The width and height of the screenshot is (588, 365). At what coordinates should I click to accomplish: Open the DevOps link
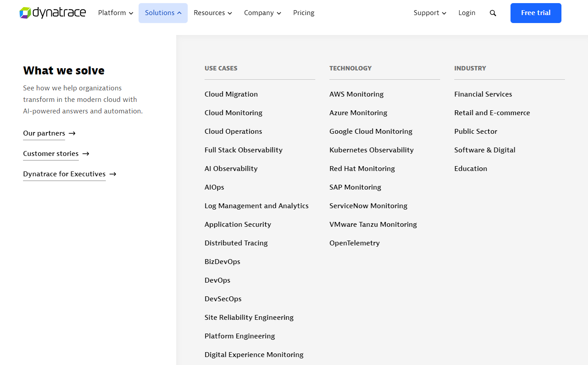pos(217,280)
